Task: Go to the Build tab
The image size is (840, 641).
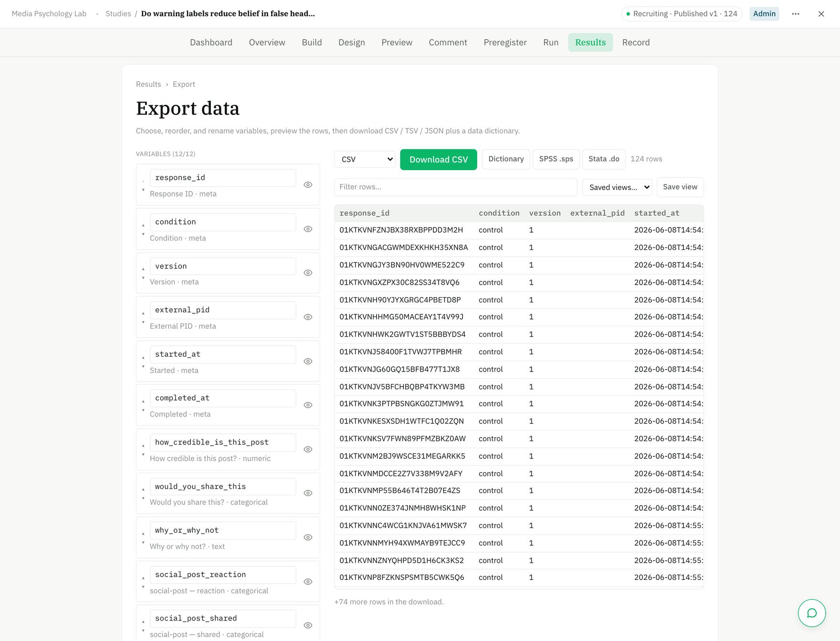Action: (x=312, y=42)
